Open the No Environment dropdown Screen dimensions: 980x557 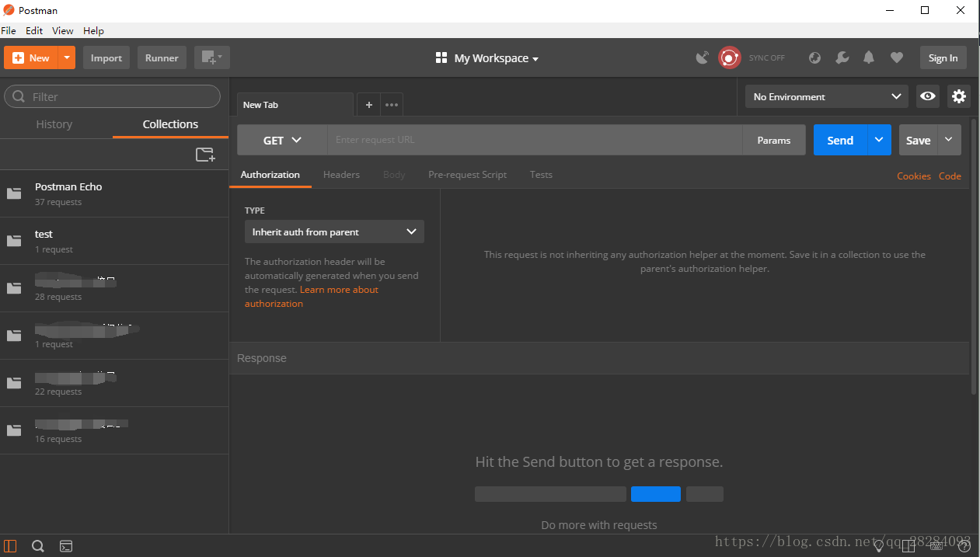tap(826, 96)
